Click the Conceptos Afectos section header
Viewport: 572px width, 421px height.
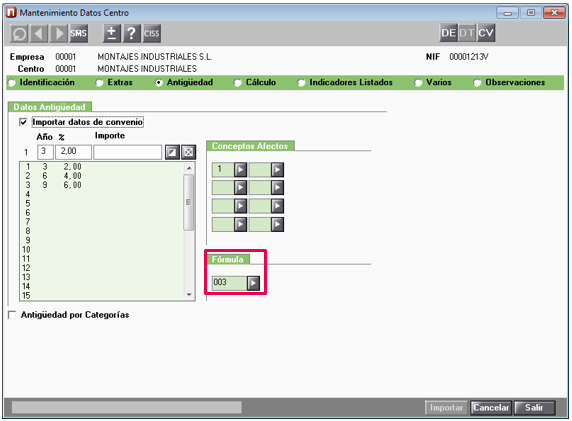tap(250, 146)
